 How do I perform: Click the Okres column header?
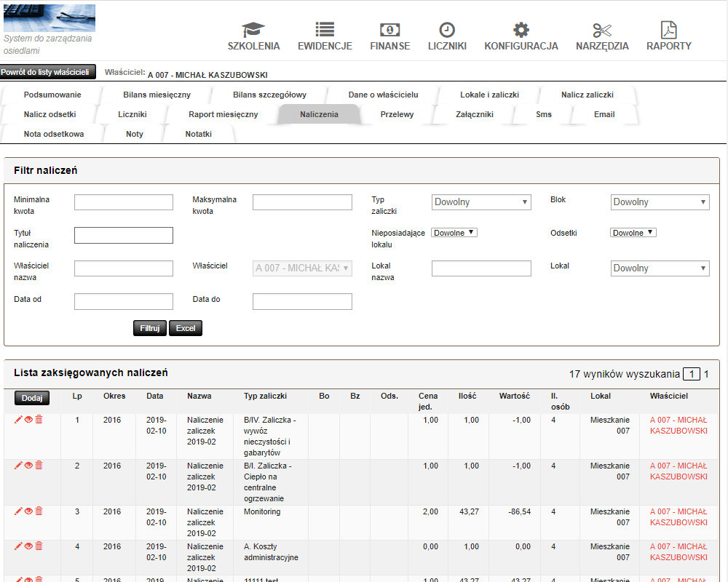[114, 396]
